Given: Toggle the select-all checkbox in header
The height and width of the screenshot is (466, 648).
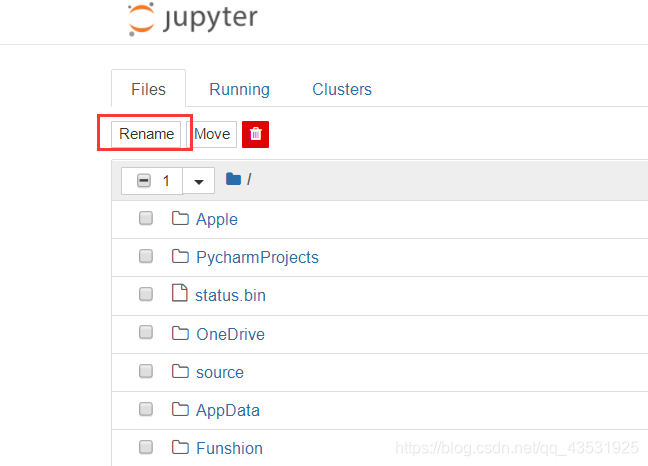Looking at the screenshot, I should click(144, 181).
